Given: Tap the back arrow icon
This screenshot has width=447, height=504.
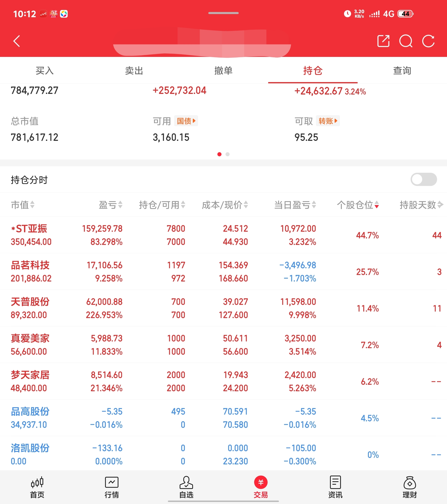Looking at the screenshot, I should [16, 41].
